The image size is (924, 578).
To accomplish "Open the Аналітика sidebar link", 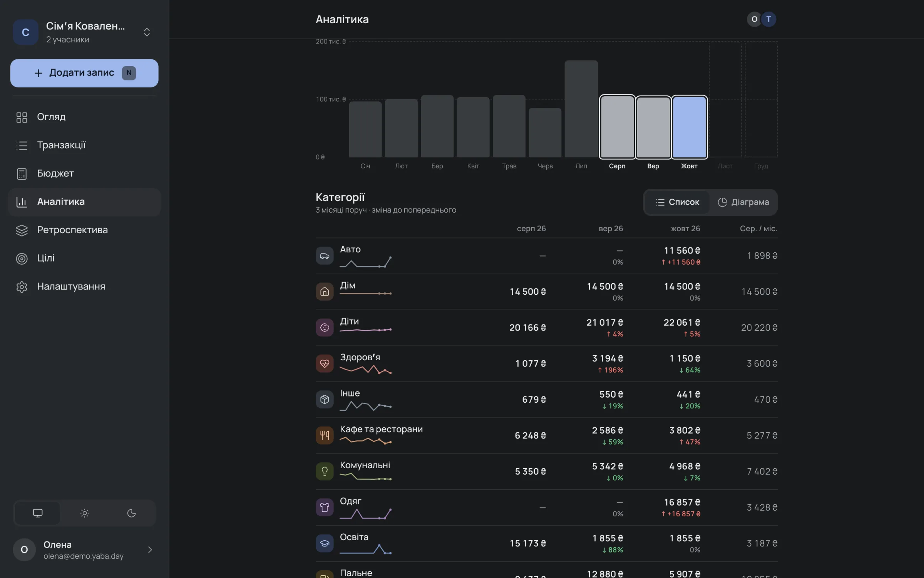I will point(84,202).
